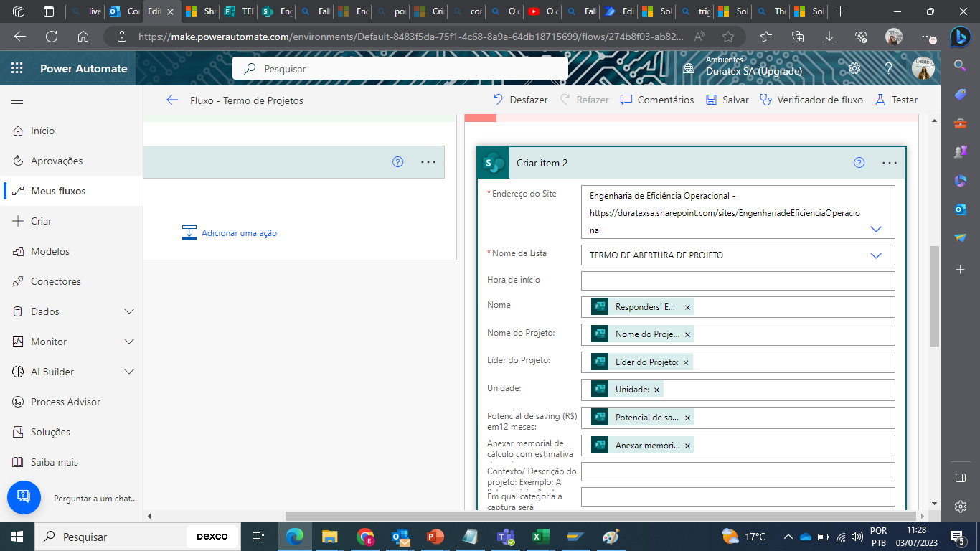Open Bing Chat in the Edge sidebar
980x551 pixels.
point(960,37)
